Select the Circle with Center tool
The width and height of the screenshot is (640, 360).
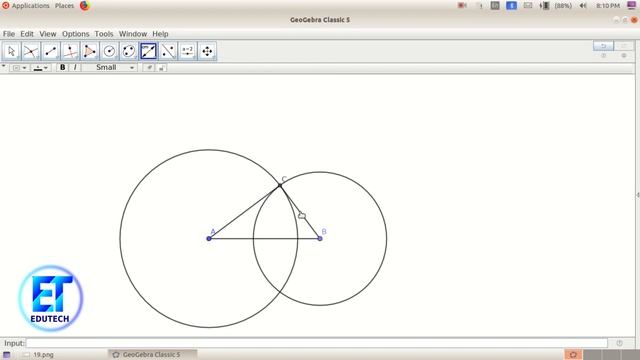[x=109, y=51]
